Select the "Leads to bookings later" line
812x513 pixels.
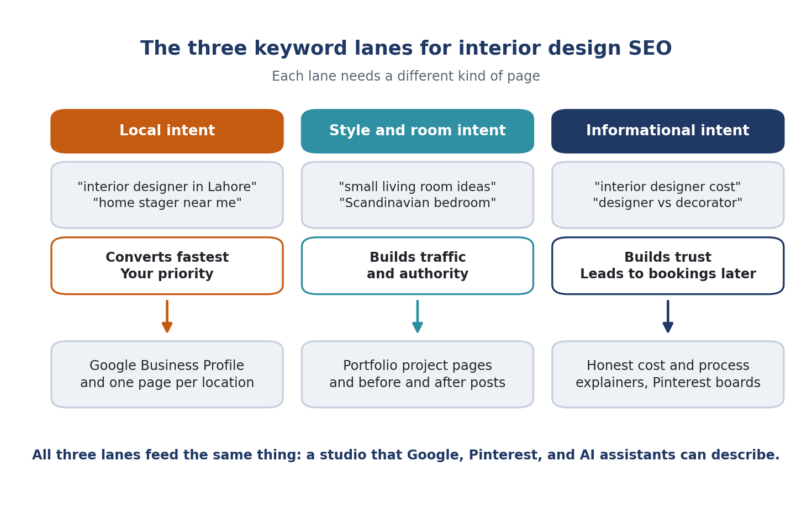coord(668,274)
